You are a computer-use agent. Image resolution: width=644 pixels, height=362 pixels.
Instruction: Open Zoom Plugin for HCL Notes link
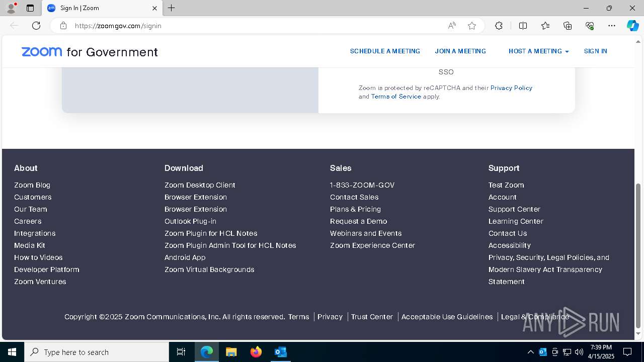tap(211, 233)
